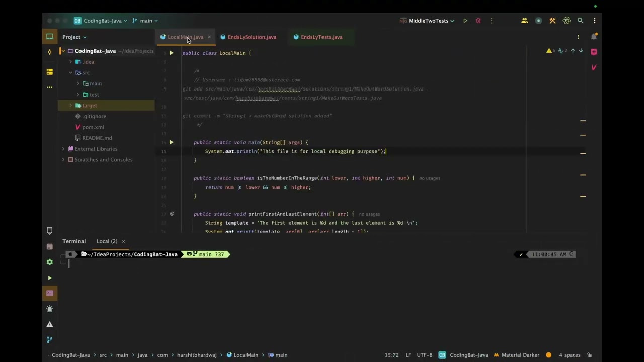Click the lock read-only toggle in status bar
Screen dimensions: 644x362
pyautogui.click(x=590, y=355)
